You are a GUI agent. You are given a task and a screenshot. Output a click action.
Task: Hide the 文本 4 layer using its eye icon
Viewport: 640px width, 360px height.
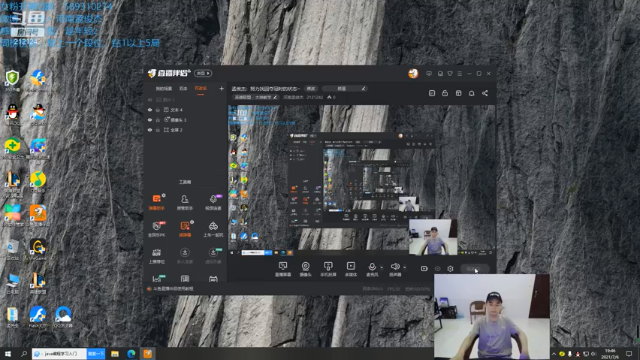pos(150,110)
